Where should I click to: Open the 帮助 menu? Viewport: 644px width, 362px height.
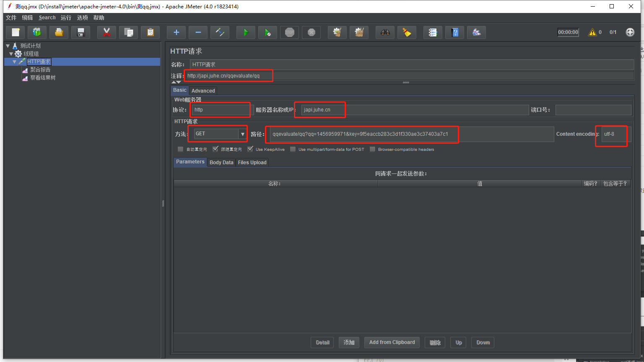point(99,18)
